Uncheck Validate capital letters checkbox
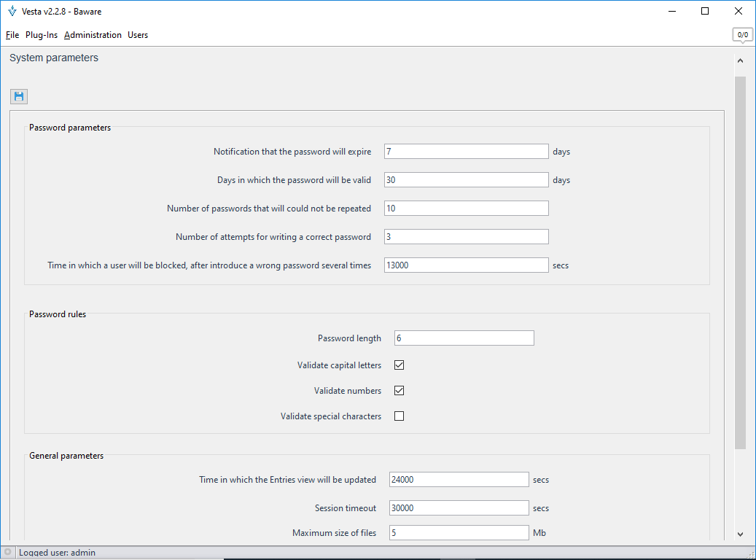The image size is (756, 560). click(399, 365)
